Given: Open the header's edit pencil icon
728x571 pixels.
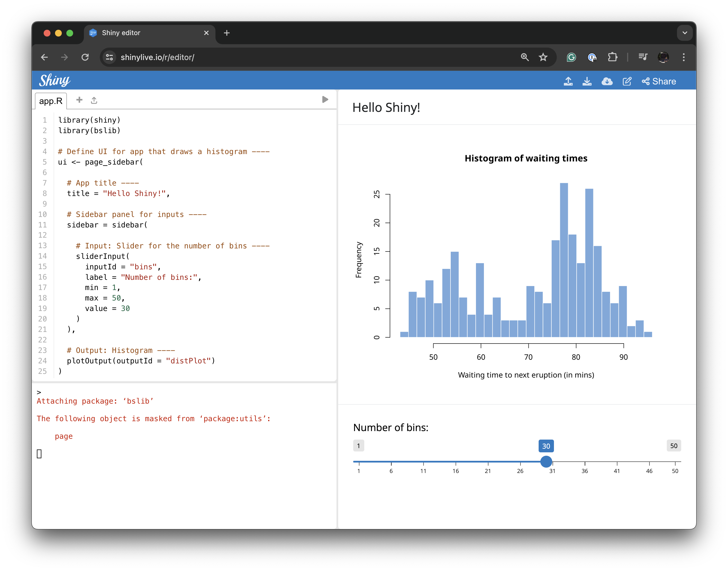Looking at the screenshot, I should [x=627, y=81].
